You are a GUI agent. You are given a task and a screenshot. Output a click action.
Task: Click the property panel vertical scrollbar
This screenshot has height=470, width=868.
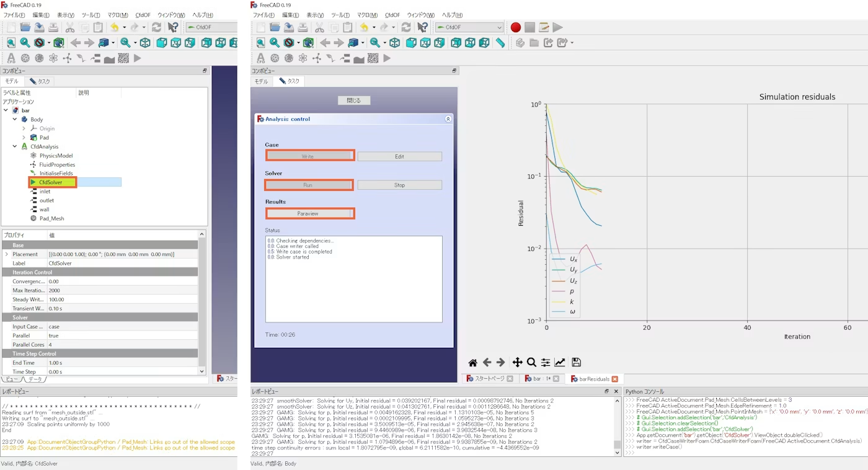pos(201,303)
